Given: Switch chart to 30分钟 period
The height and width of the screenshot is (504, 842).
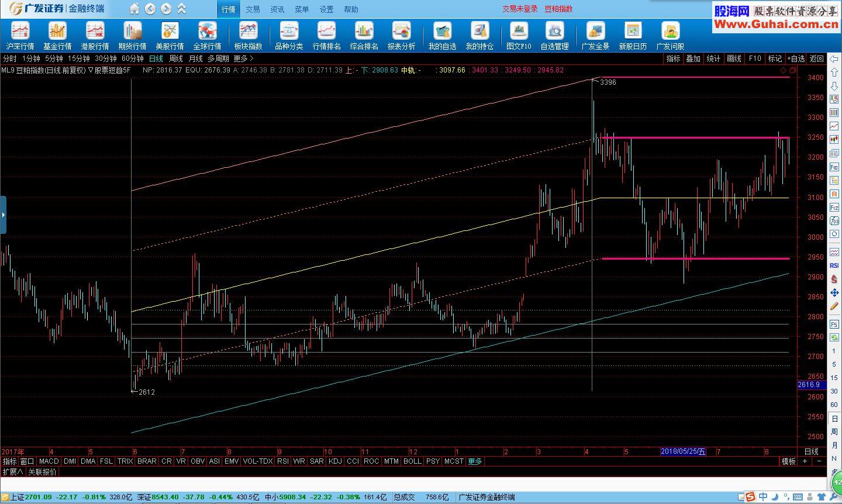Looking at the screenshot, I should [x=106, y=58].
